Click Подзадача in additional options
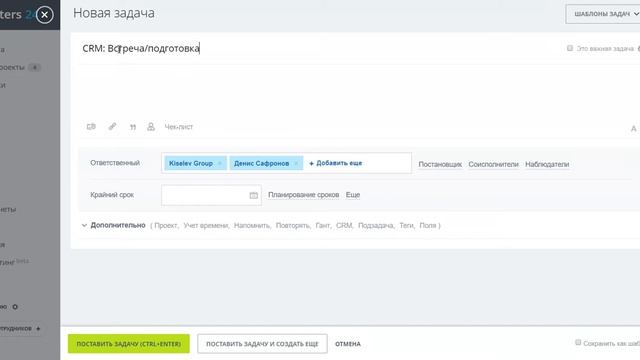Screen dimensions: 640x360 pyautogui.click(x=376, y=225)
